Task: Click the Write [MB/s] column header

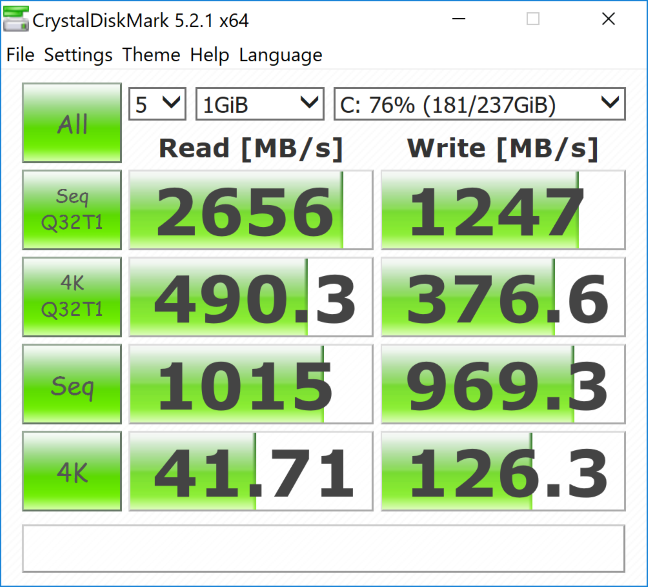Action: [503, 148]
